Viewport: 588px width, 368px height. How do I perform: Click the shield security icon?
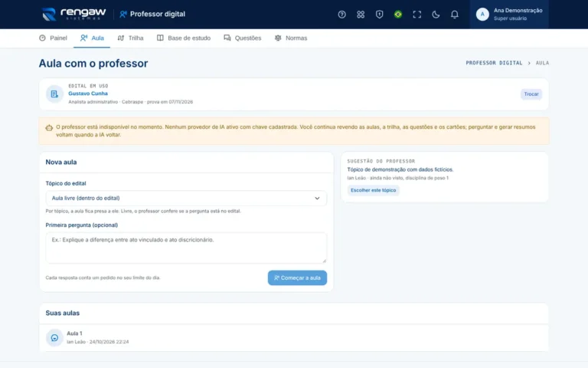(379, 15)
